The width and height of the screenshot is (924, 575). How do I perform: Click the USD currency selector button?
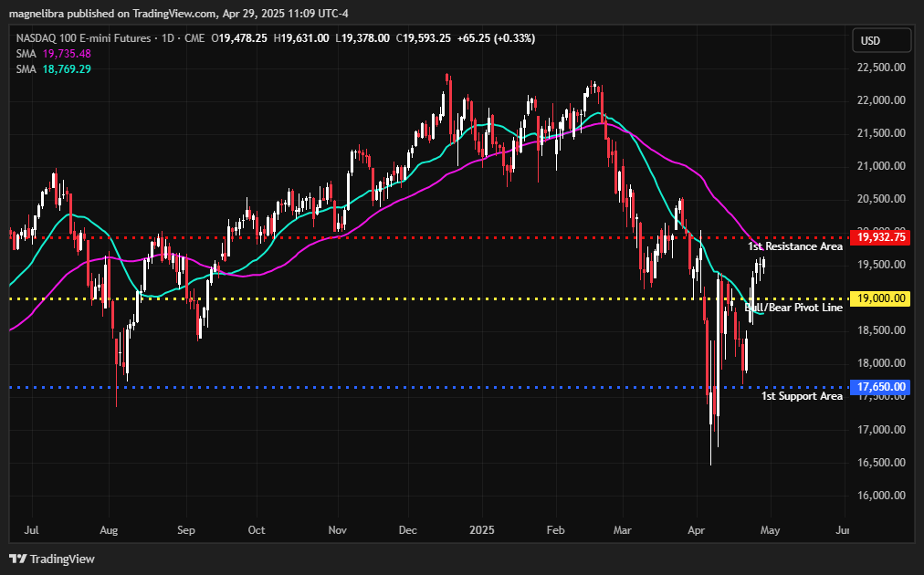tap(881, 41)
